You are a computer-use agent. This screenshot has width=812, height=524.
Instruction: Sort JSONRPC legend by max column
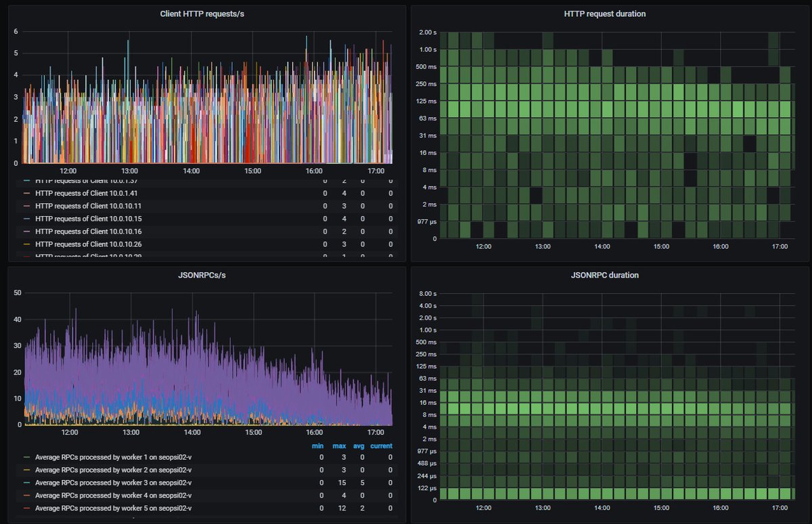tap(340, 445)
